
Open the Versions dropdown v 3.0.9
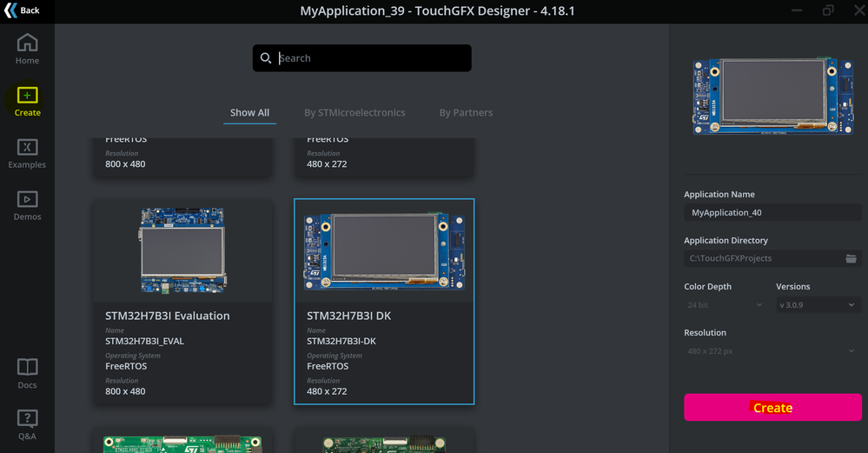coord(818,305)
